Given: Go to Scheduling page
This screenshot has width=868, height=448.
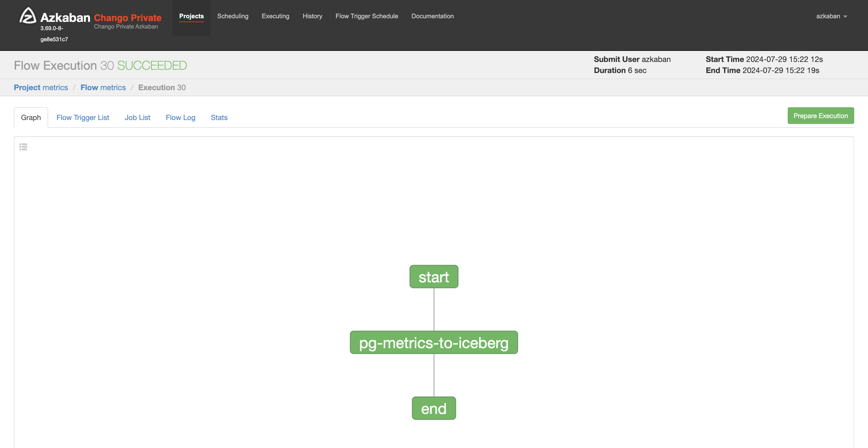Looking at the screenshot, I should 233,16.
